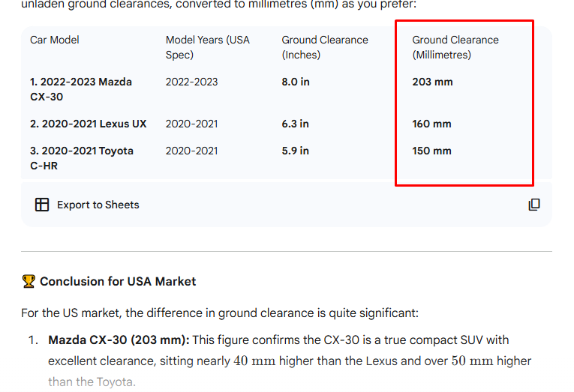This screenshot has width=574, height=392.
Task: Select the Ground Clearance (Inches) header
Action: [325, 47]
